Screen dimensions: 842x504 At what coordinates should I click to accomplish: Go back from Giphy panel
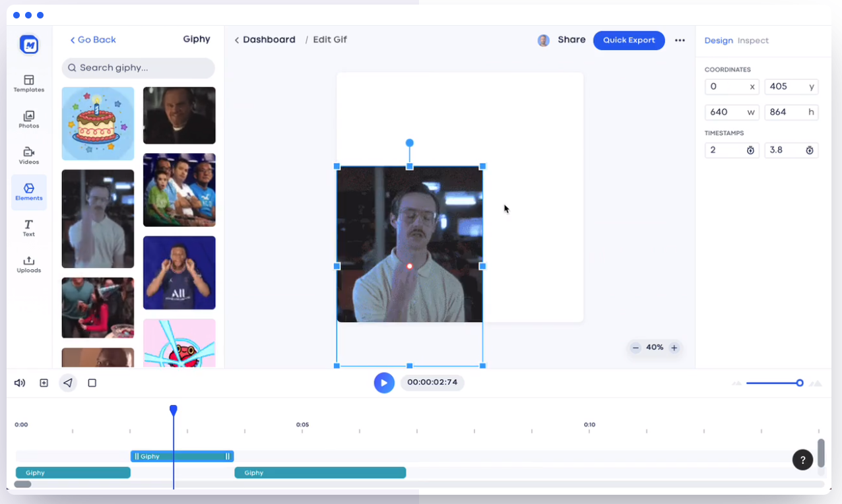(93, 40)
